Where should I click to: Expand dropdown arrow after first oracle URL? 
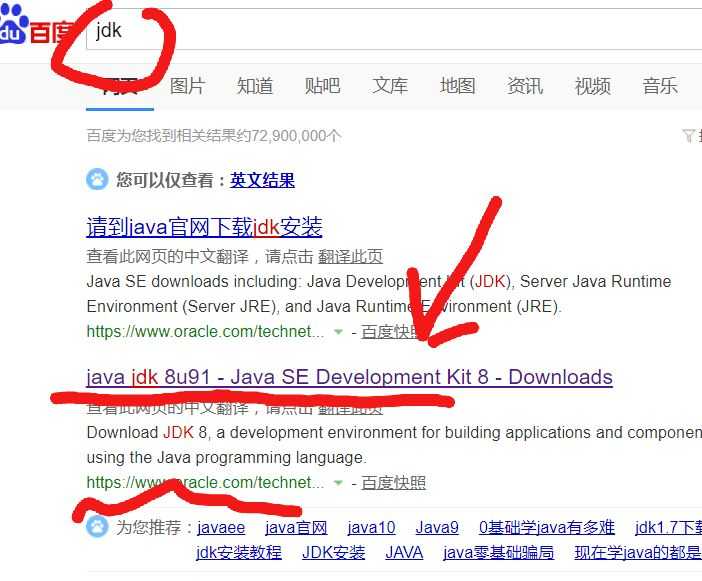click(x=338, y=332)
